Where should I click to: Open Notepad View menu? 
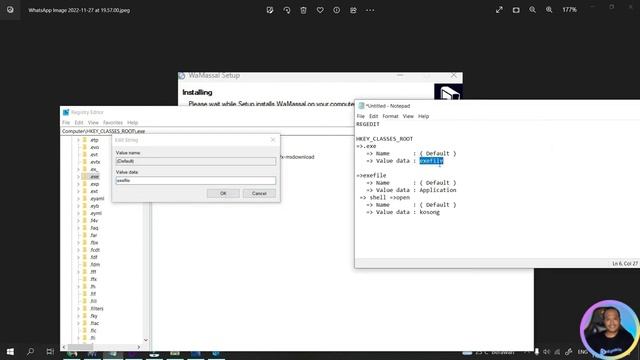tap(408, 116)
